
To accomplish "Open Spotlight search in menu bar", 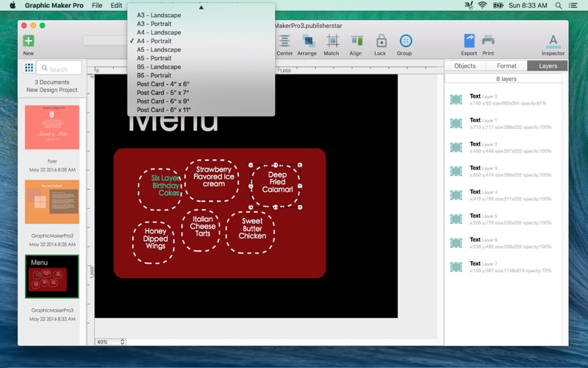I will coord(559,5).
